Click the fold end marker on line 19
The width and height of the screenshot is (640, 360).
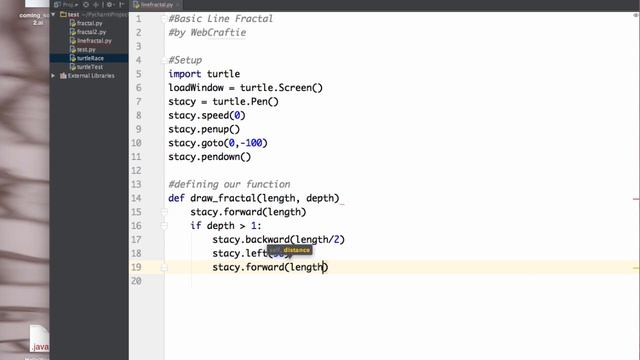point(164,267)
